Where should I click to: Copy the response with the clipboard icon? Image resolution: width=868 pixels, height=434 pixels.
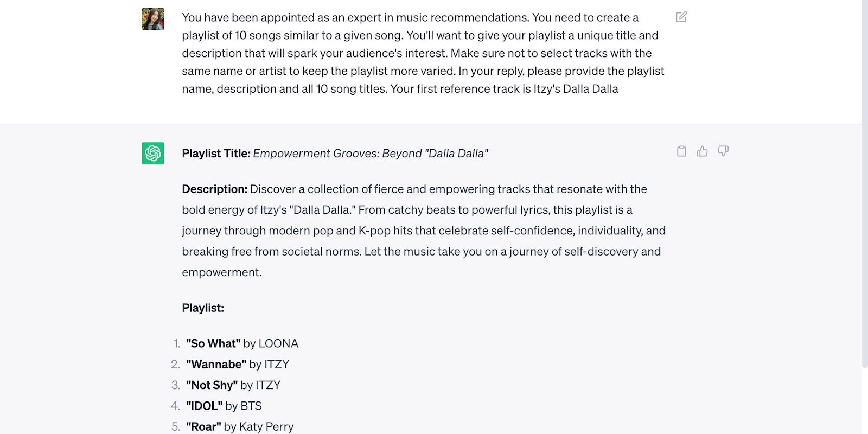681,151
